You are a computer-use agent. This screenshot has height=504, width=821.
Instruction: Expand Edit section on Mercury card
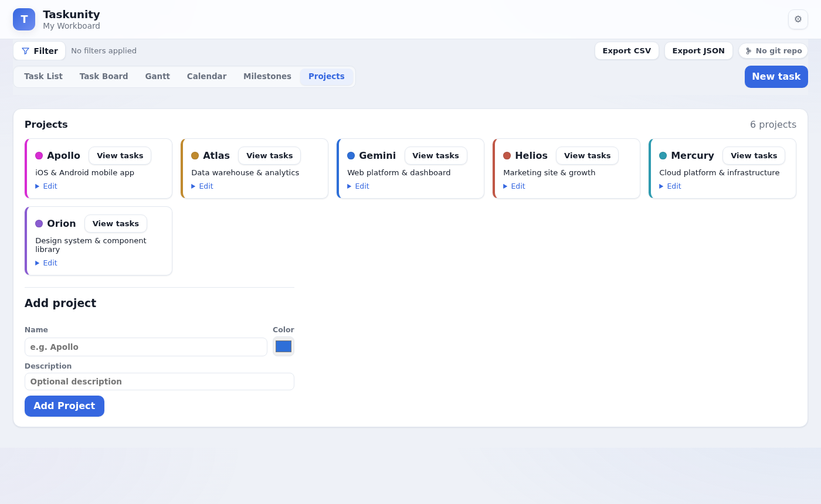[x=670, y=186]
